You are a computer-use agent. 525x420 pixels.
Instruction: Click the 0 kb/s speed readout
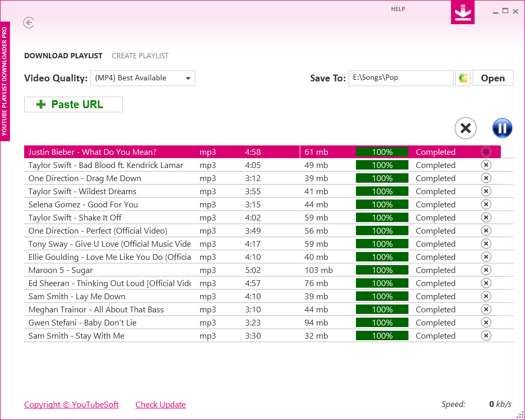pos(500,404)
